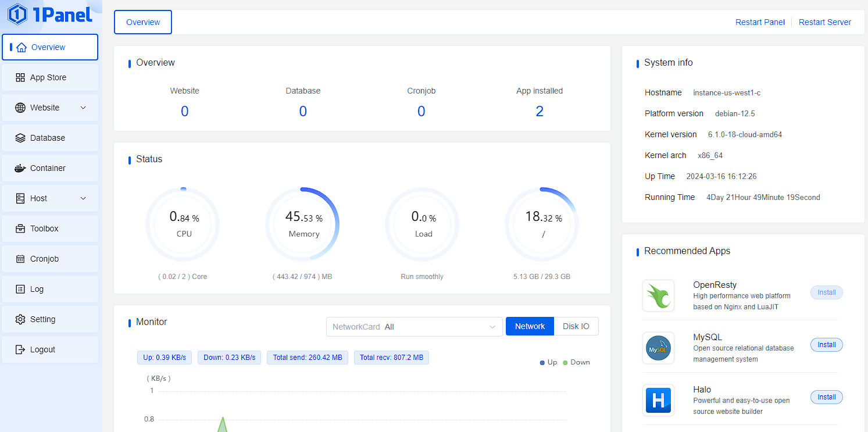Click the Cronjob calendar icon
The width and height of the screenshot is (868, 432).
point(20,259)
